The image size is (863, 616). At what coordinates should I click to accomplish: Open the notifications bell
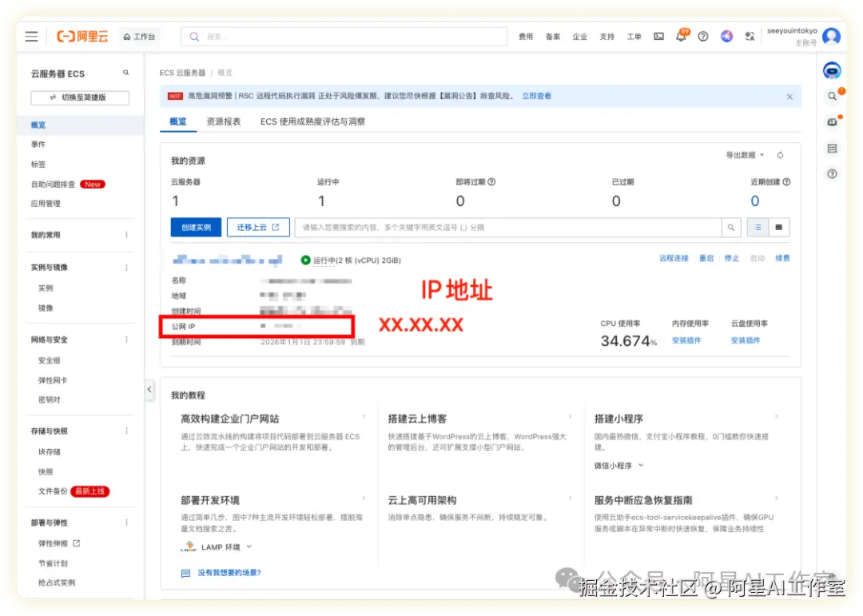682,36
